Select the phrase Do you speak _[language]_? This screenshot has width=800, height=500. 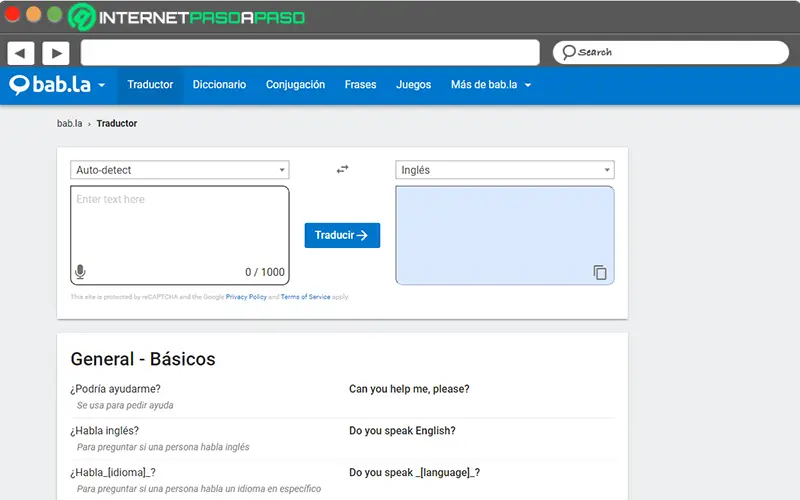point(414,472)
